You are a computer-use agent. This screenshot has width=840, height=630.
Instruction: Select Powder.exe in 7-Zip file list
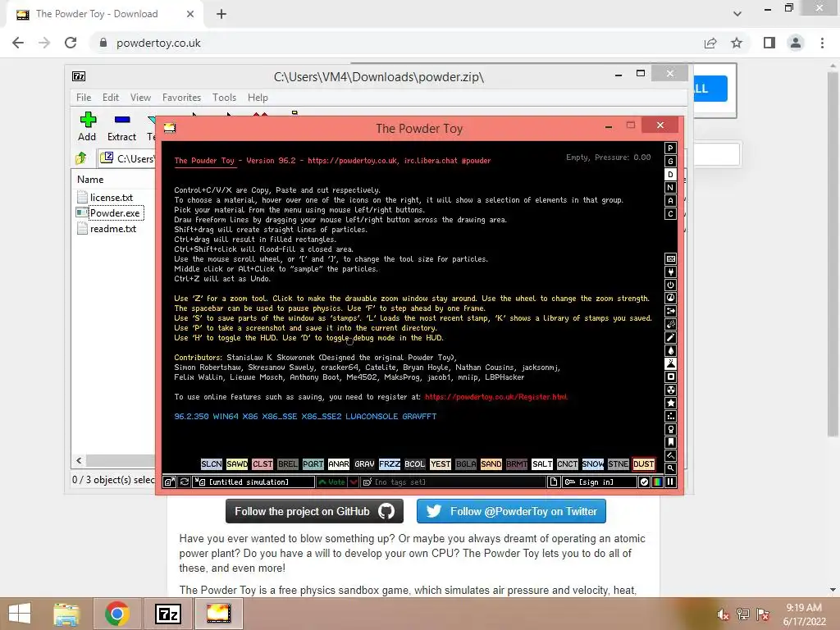(115, 213)
